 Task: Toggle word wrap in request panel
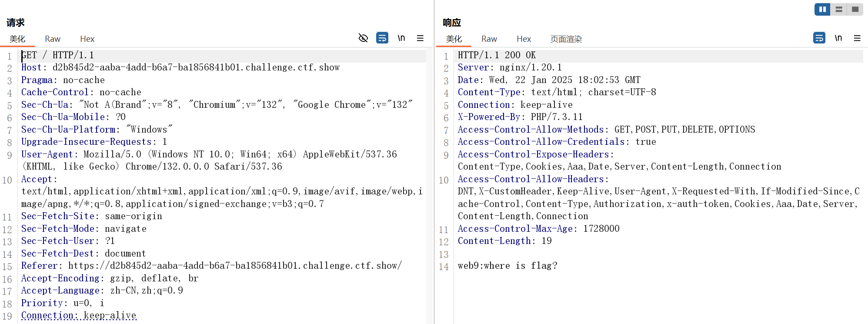coord(382,38)
